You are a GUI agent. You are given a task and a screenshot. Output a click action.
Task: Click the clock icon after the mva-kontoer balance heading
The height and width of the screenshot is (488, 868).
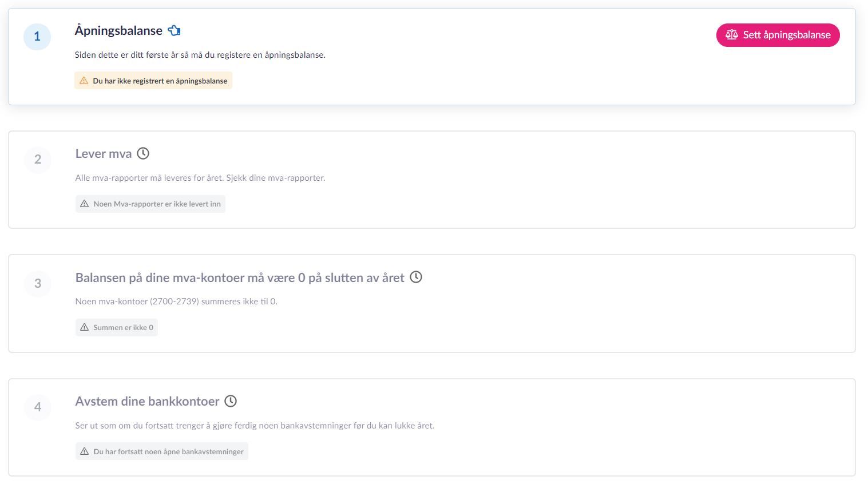(x=416, y=277)
